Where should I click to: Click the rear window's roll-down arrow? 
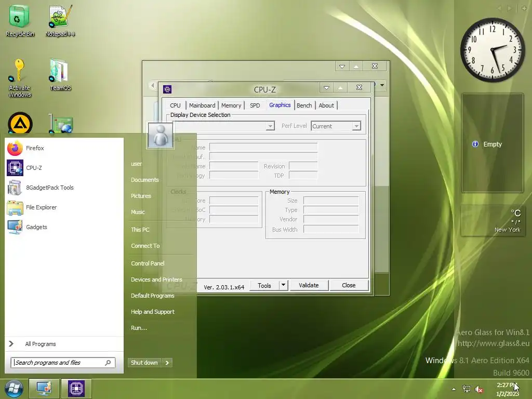[x=342, y=66]
